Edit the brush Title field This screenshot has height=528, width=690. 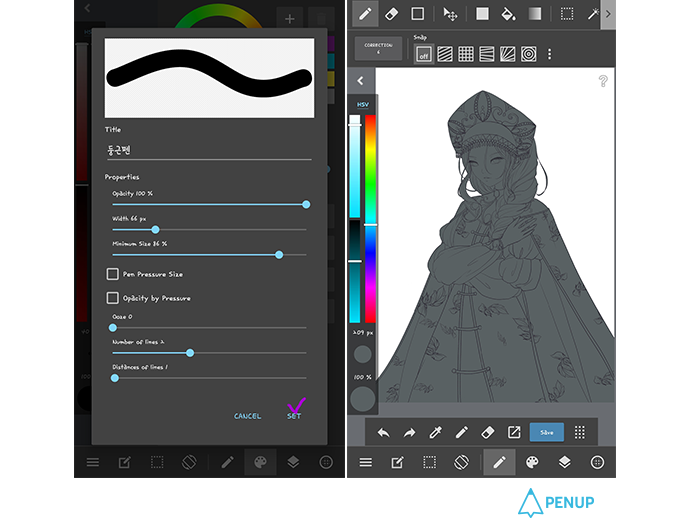208,150
